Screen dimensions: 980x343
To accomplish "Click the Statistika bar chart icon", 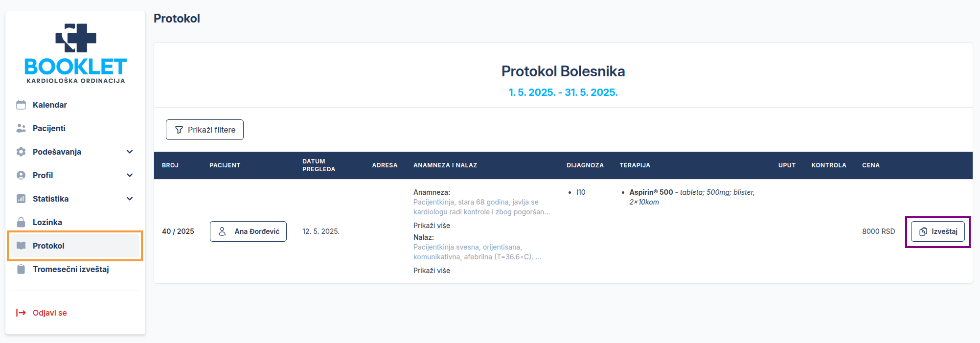I will (20, 198).
